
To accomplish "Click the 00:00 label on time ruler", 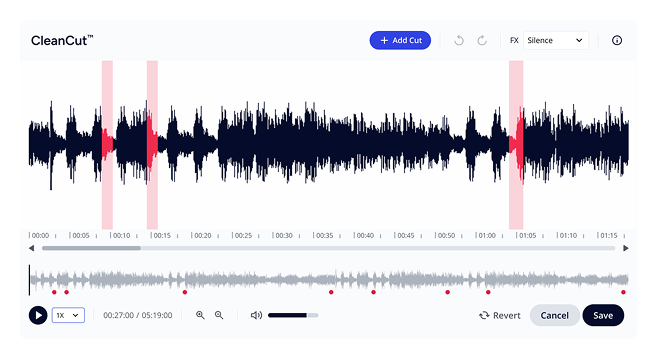I will pyautogui.click(x=40, y=236).
